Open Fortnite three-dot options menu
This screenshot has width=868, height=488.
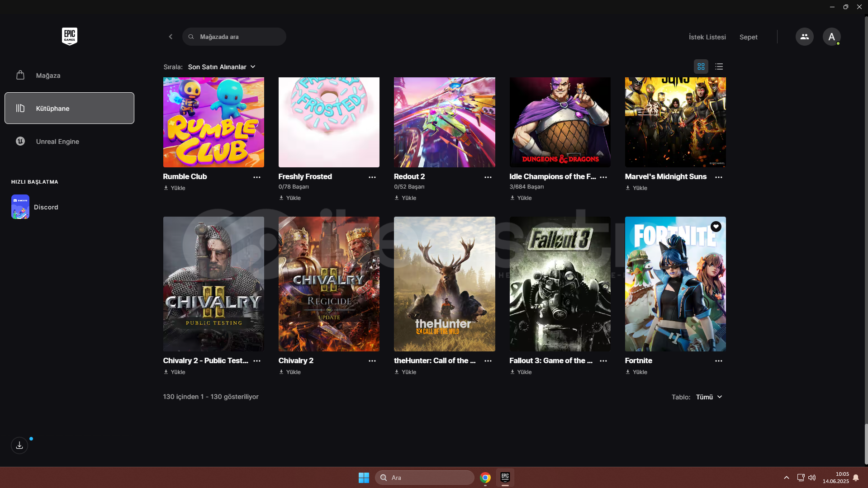tap(719, 361)
